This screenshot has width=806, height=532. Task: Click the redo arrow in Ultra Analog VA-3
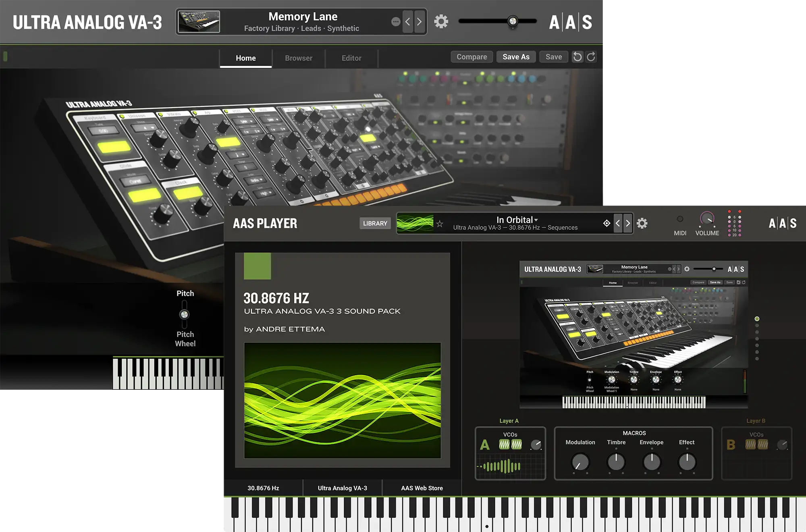[591, 57]
